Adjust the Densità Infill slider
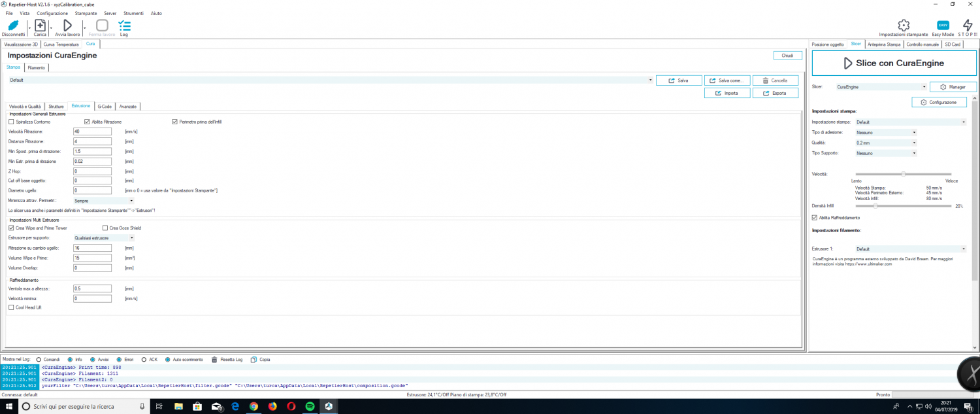The image size is (980, 414). pos(875,206)
